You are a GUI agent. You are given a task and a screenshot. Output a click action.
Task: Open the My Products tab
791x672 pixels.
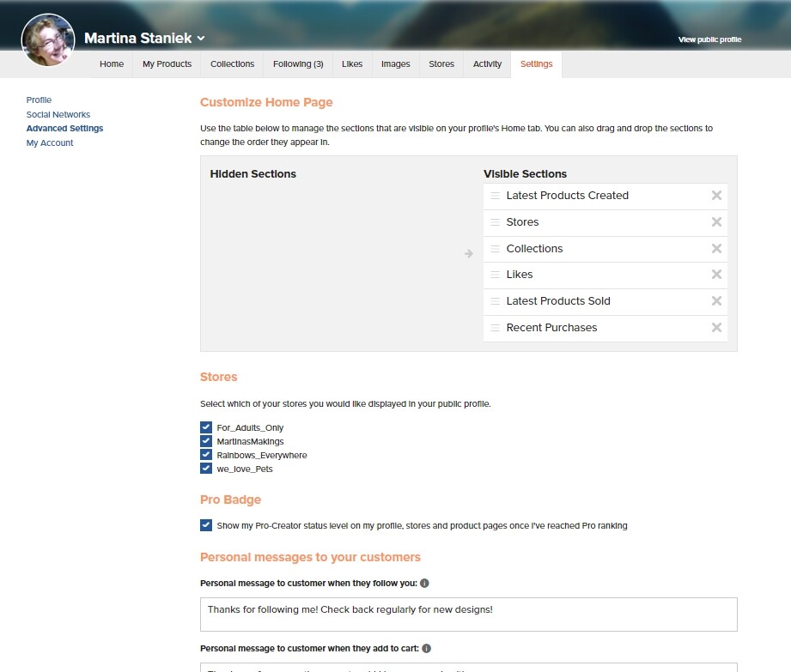[x=167, y=64]
